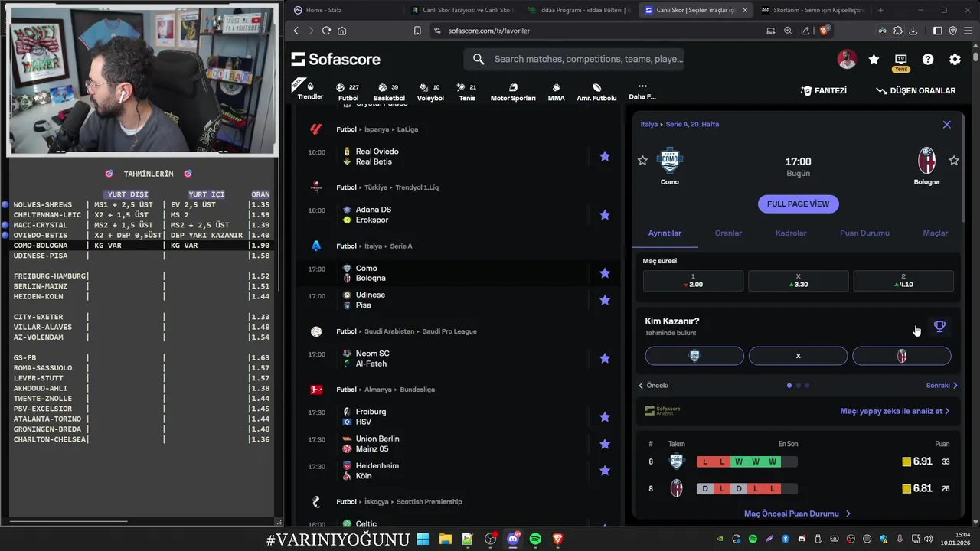Favorite Como team star in match panel
The width and height of the screenshot is (980, 551).
pos(642,160)
